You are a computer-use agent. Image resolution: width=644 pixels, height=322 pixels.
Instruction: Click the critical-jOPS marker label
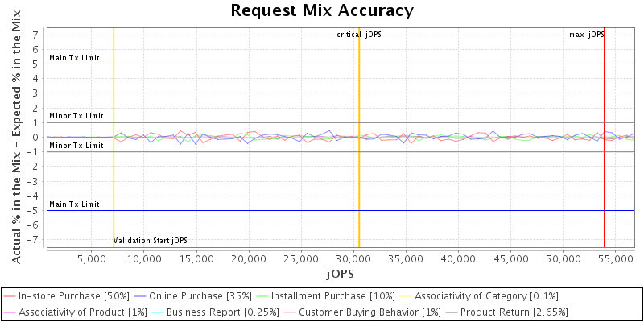click(x=358, y=35)
